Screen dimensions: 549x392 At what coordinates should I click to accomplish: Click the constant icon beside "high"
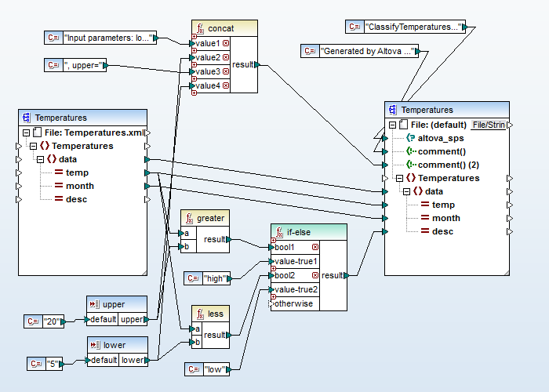193,278
